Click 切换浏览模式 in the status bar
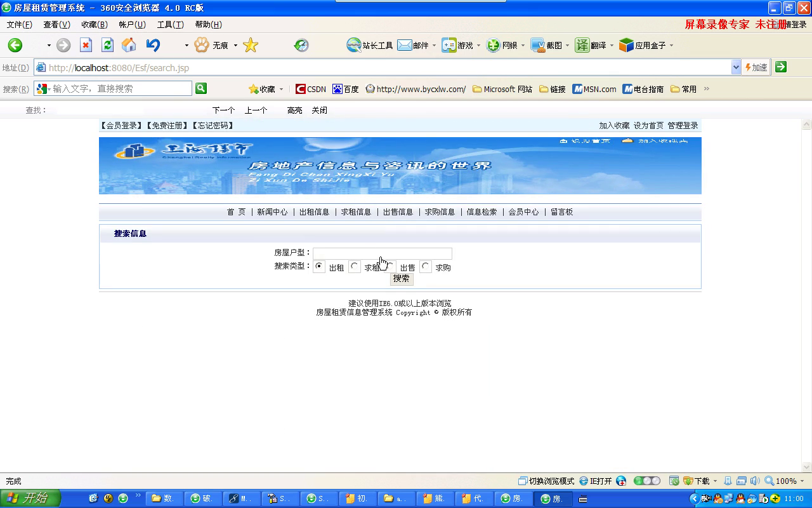The width and height of the screenshot is (812, 508). tap(546, 481)
